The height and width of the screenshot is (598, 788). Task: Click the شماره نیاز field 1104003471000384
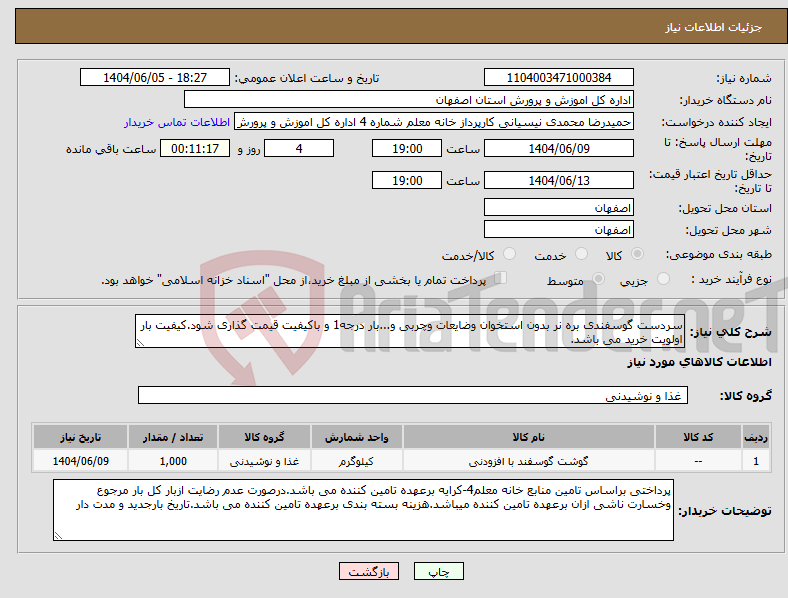(x=558, y=77)
